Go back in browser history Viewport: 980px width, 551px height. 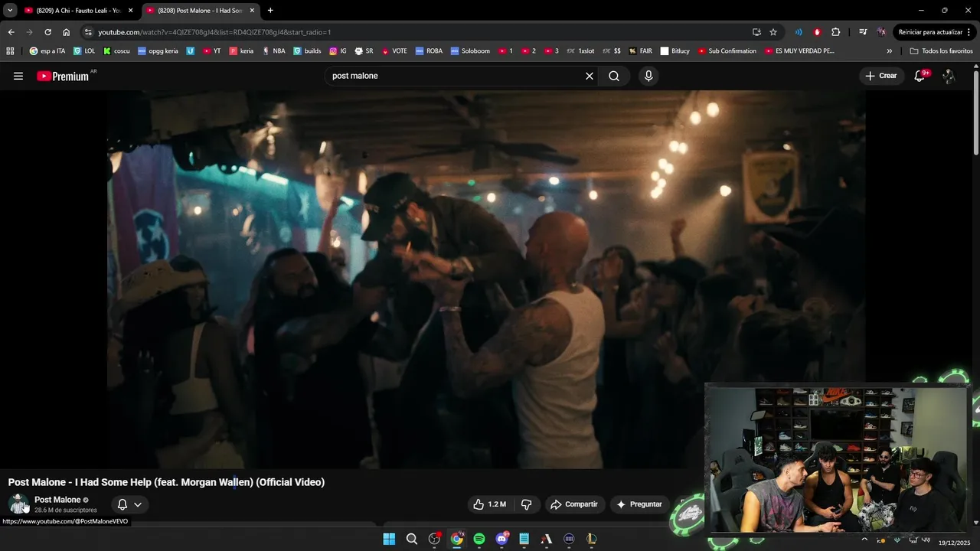pyautogui.click(x=11, y=32)
